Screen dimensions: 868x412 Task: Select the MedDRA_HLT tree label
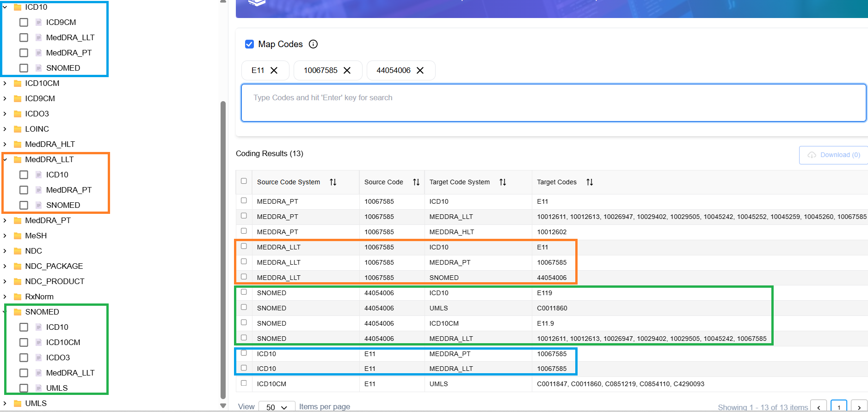[50, 144]
